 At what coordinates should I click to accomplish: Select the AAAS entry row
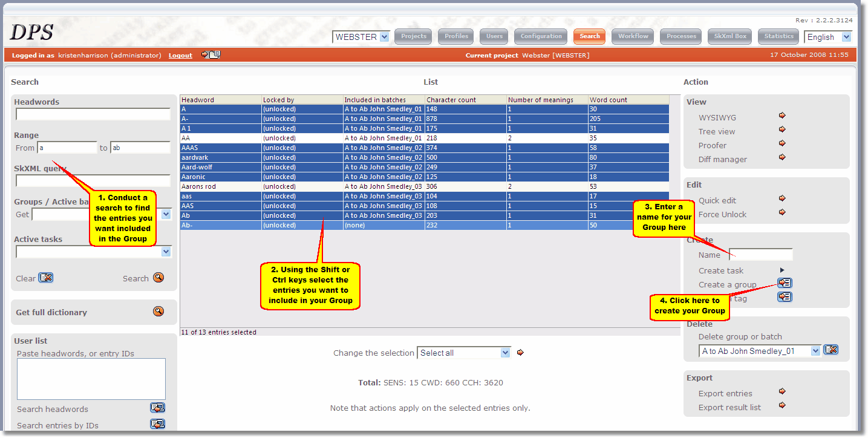pyautogui.click(x=425, y=148)
